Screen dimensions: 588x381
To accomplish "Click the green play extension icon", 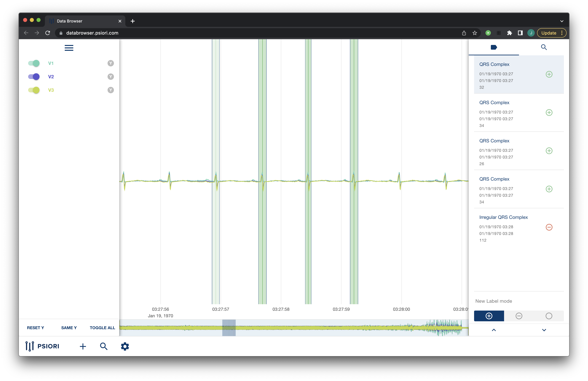I will [x=488, y=33].
